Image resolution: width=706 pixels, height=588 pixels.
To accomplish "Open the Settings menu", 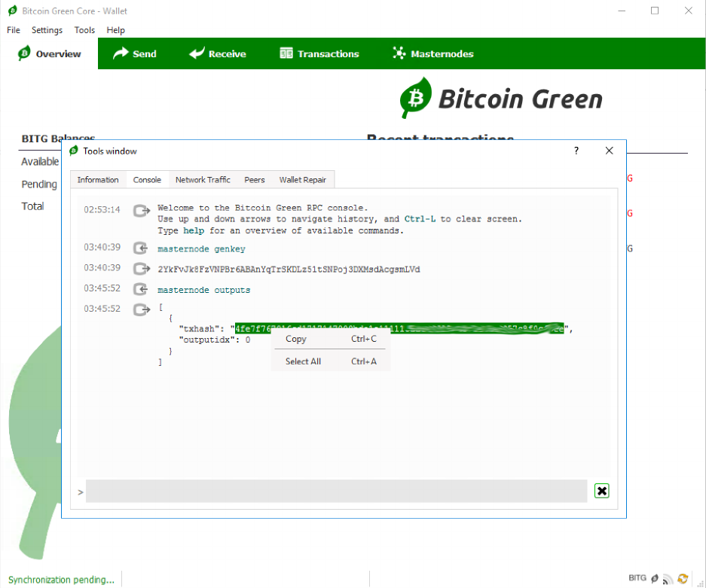I will pyautogui.click(x=47, y=30).
